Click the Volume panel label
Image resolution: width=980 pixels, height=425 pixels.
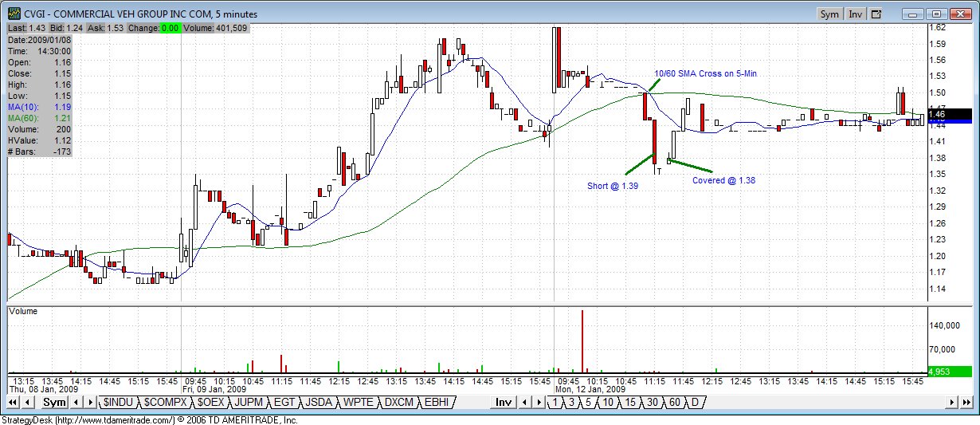(23, 312)
